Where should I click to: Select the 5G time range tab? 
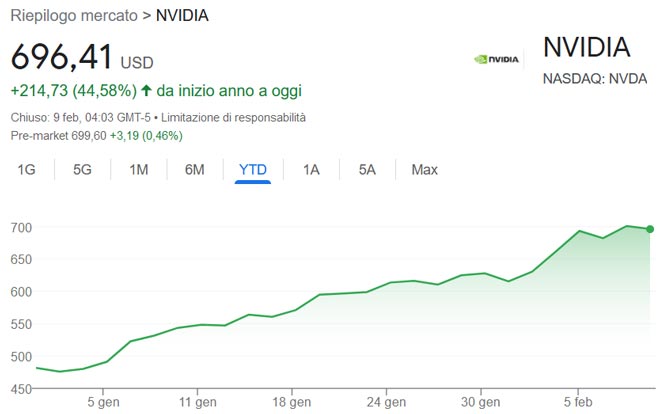point(82,170)
